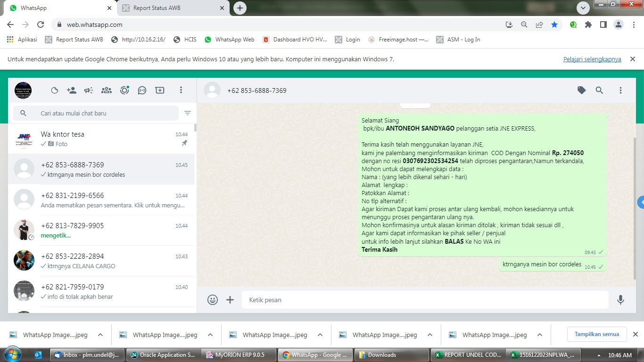Open the Communities group icon
Screen dimensions: 644x362
coord(107,90)
